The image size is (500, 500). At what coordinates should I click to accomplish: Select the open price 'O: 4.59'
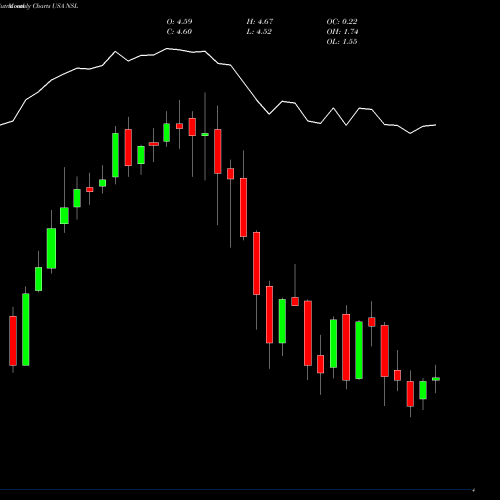point(179,22)
